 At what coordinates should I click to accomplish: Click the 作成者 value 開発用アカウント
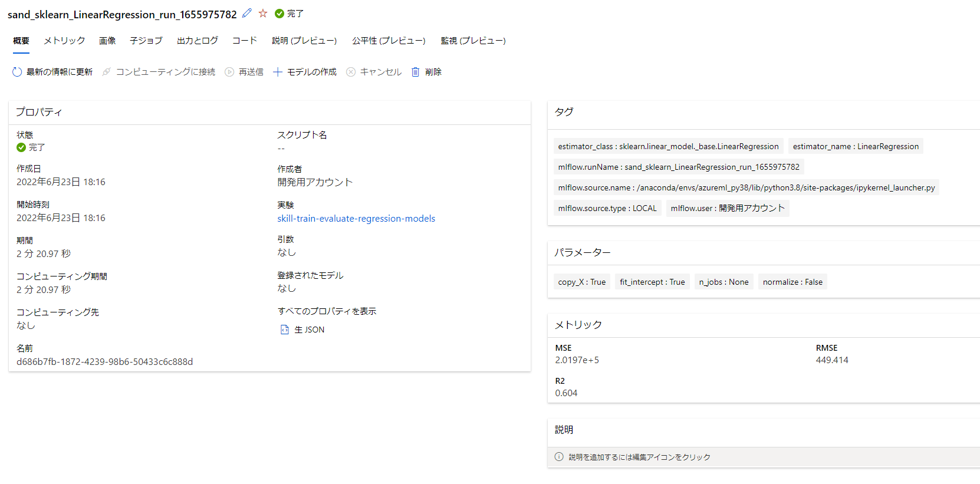point(315,182)
